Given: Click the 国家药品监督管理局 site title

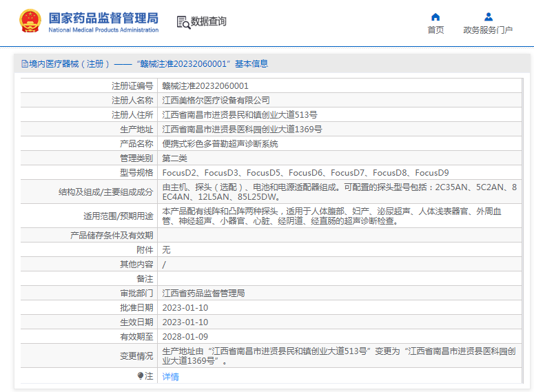Looking at the screenshot, I should click(x=103, y=17).
